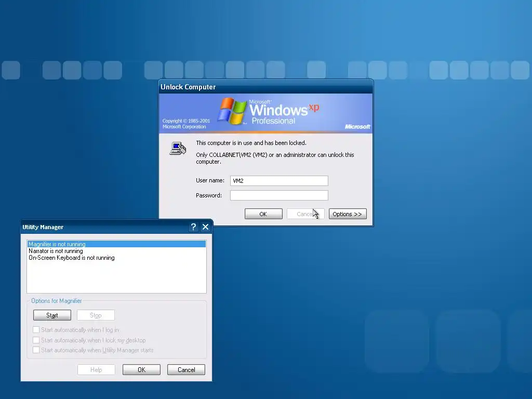Confirm unlock with the OK button
The height and width of the screenshot is (399, 532).
(x=263, y=214)
